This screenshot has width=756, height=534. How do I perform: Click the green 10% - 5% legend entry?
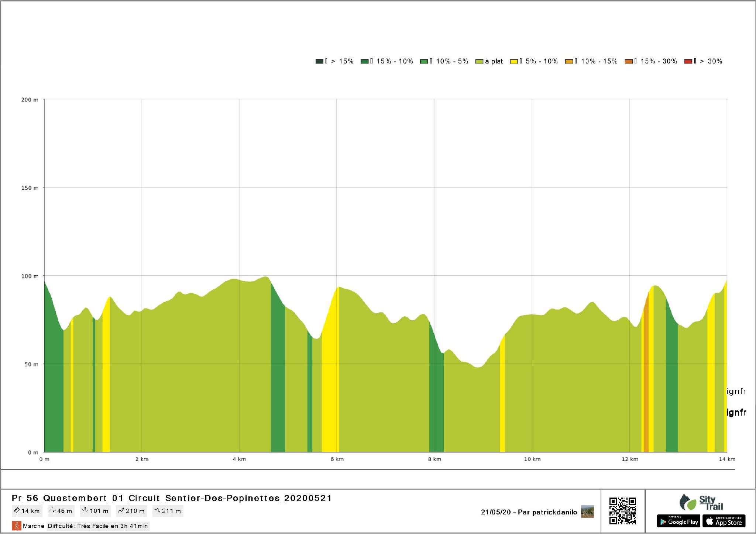tap(444, 61)
